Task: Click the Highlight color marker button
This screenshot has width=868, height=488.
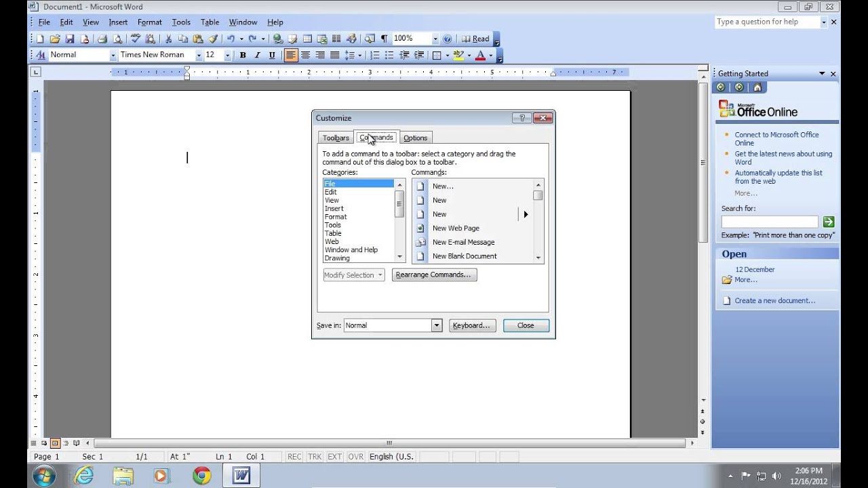Action: pos(458,56)
